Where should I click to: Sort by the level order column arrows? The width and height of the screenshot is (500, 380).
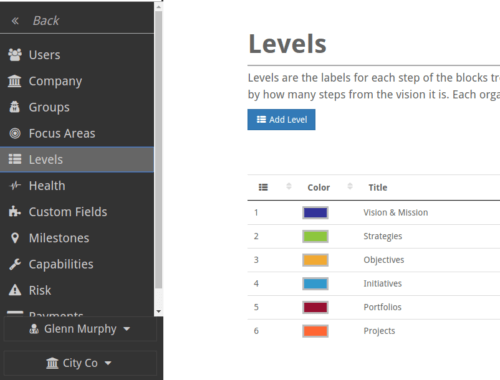tap(289, 186)
